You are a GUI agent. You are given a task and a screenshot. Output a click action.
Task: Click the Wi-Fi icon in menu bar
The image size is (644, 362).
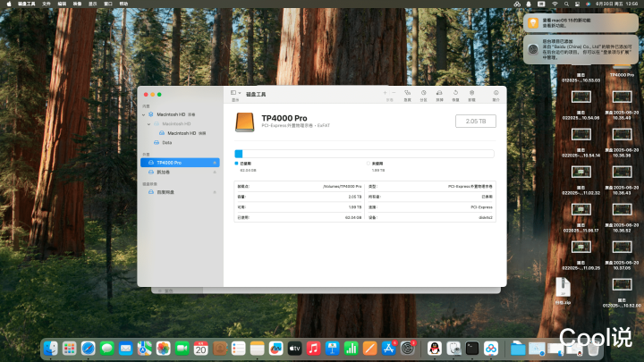coord(555,4)
